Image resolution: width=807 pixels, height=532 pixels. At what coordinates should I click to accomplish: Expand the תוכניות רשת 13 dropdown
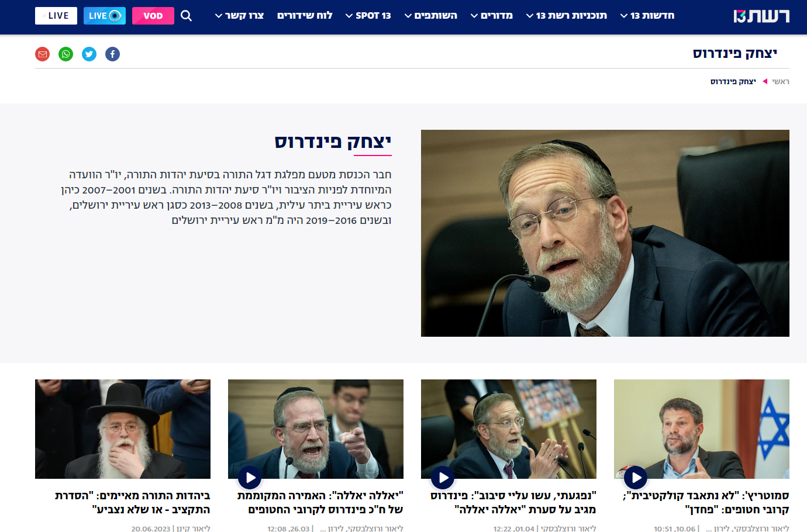tap(567, 16)
